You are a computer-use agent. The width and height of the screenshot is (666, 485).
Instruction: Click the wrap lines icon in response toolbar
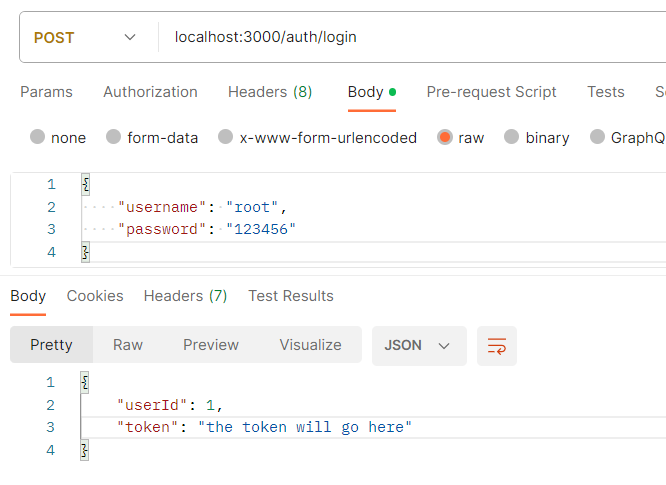tap(496, 345)
